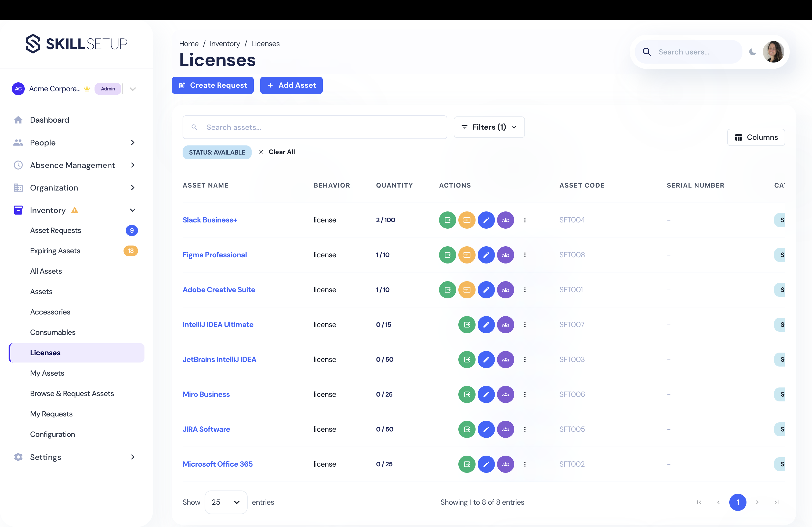The width and height of the screenshot is (812, 527).
Task: Check out the Microsoft Office 365 license
Action: click(x=467, y=464)
